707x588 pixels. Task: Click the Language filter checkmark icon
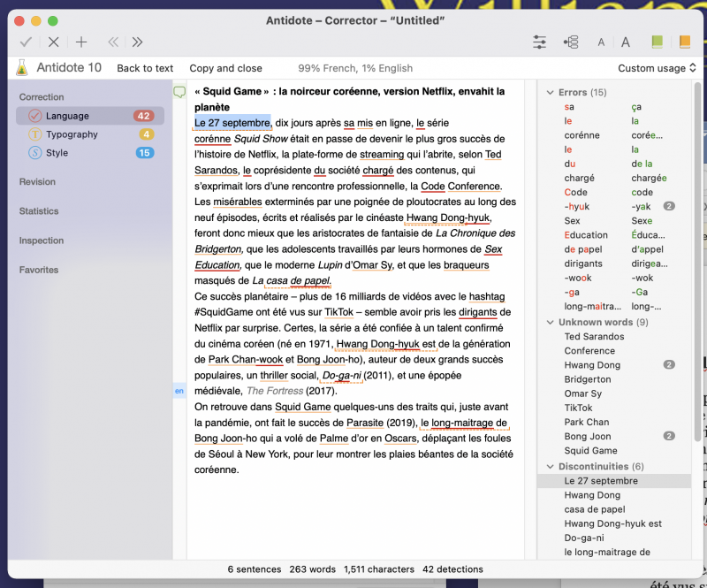pos(34,116)
